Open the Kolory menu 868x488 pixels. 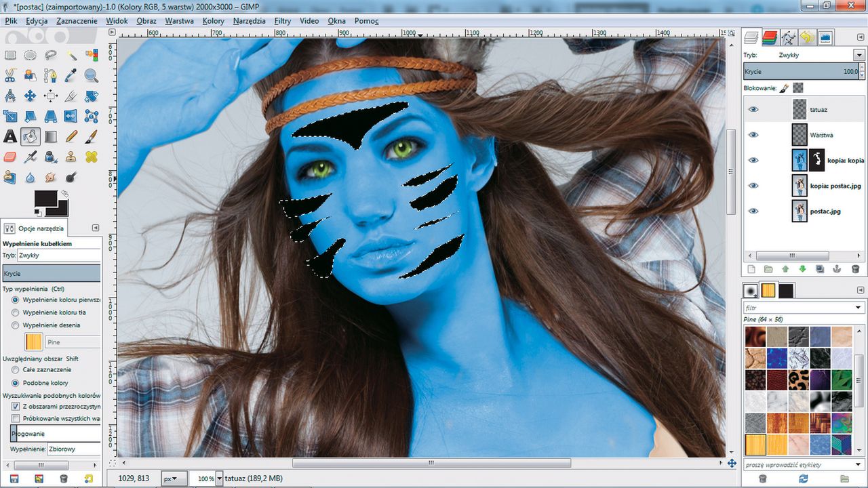214,21
